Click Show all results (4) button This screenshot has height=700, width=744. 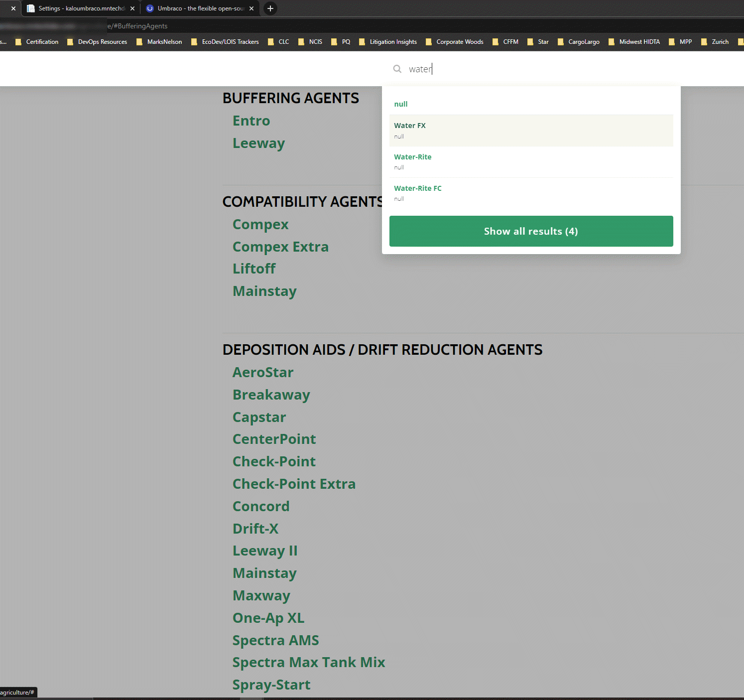point(531,231)
